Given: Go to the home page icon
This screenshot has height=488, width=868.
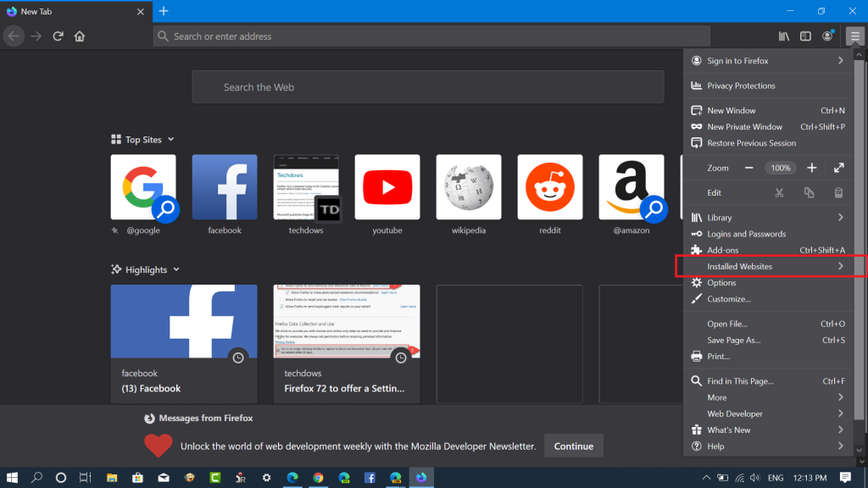Looking at the screenshot, I should tap(80, 36).
